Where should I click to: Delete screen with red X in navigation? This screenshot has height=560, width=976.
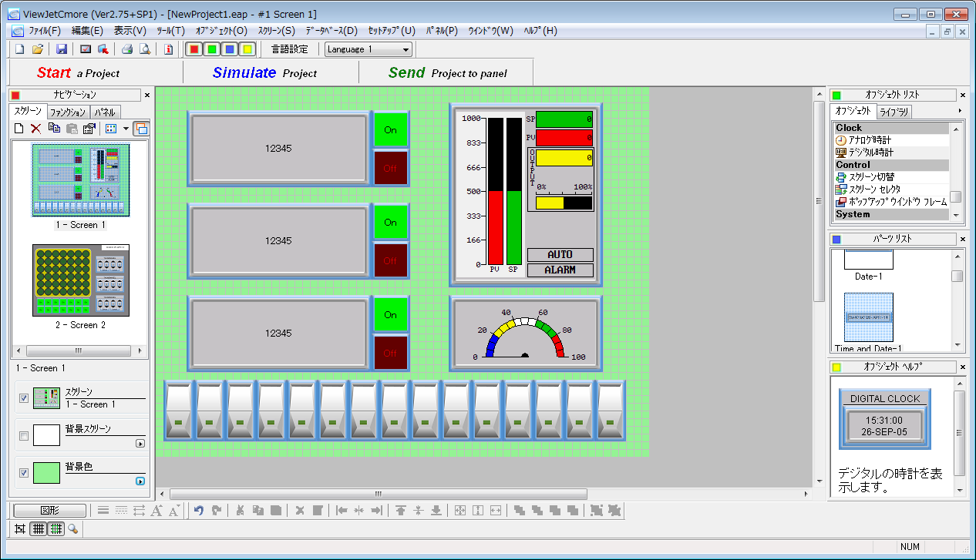(35, 129)
